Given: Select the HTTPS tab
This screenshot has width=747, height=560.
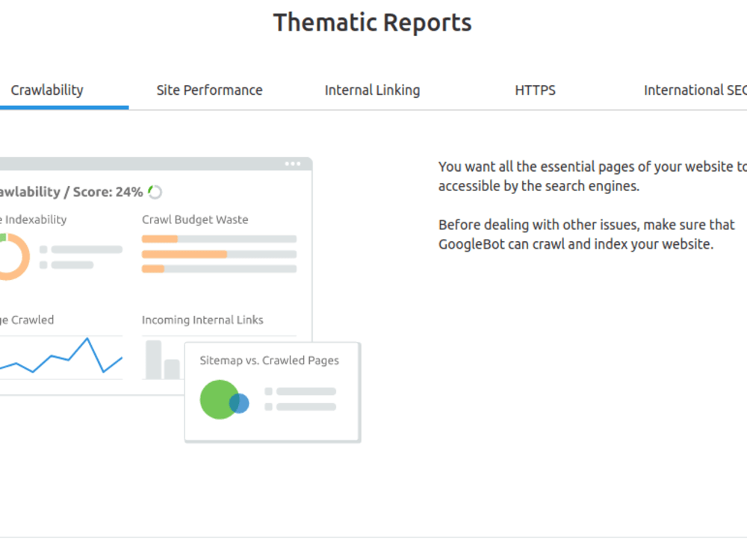Looking at the screenshot, I should (x=535, y=90).
